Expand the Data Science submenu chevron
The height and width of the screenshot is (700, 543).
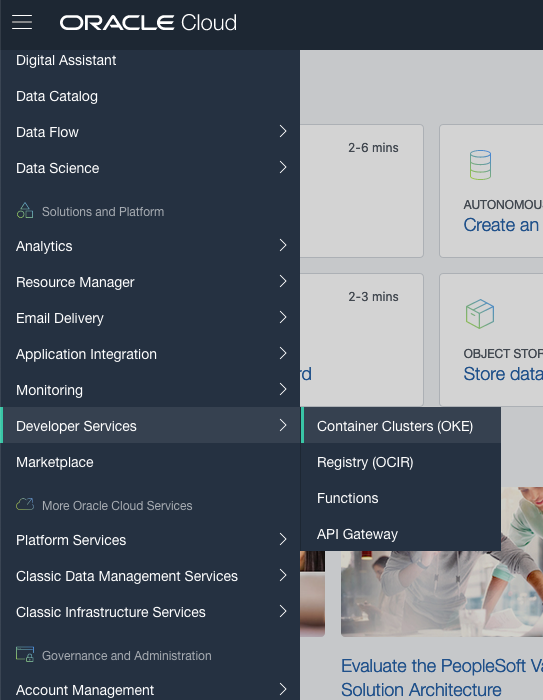[x=283, y=167]
